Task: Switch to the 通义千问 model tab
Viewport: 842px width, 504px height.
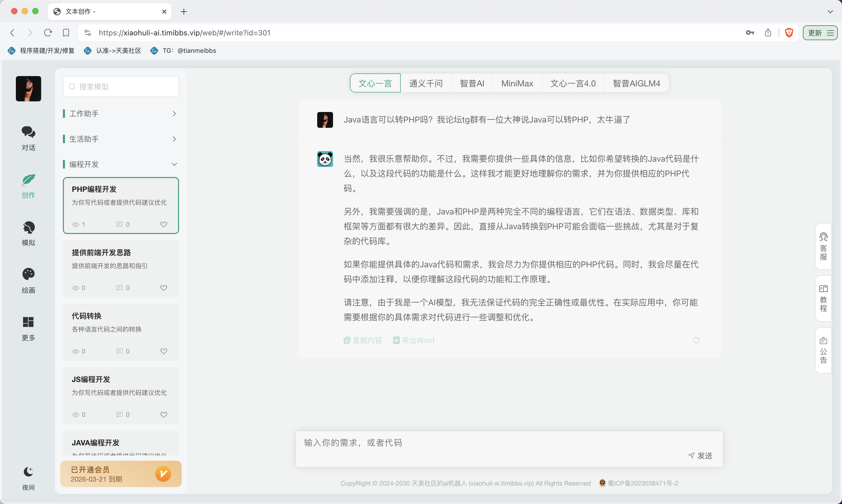Action: coord(426,83)
